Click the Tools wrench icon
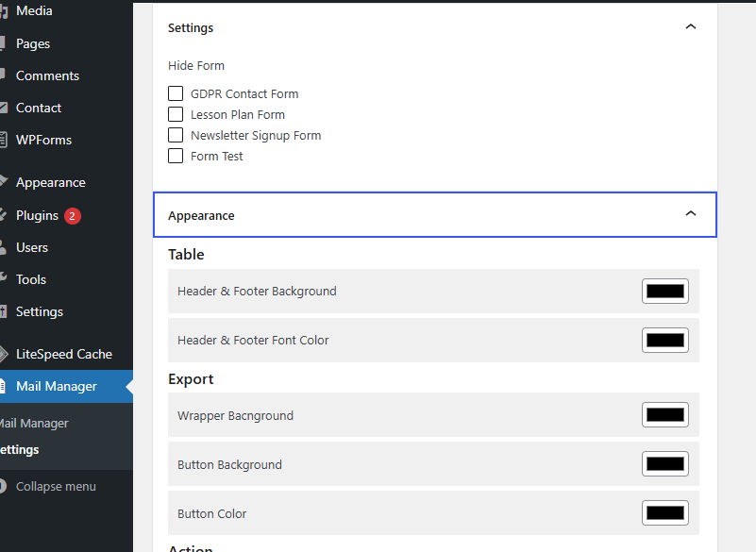This screenshot has height=552, width=756. pyautogui.click(x=4, y=279)
